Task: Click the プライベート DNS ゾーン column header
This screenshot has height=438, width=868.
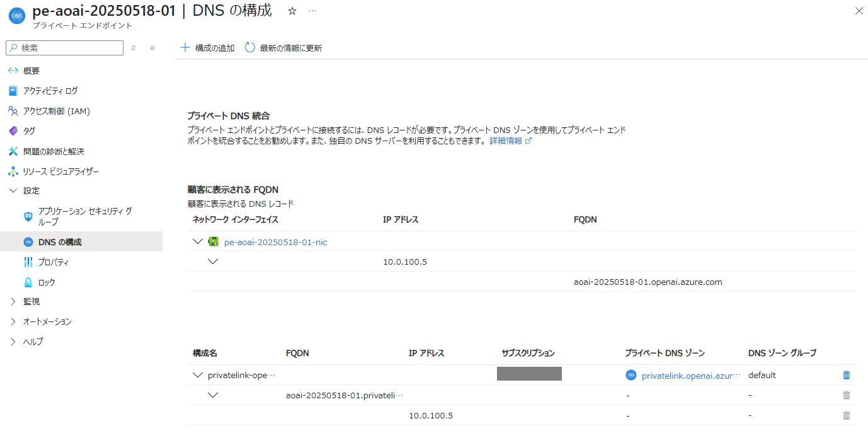Action: pos(665,353)
